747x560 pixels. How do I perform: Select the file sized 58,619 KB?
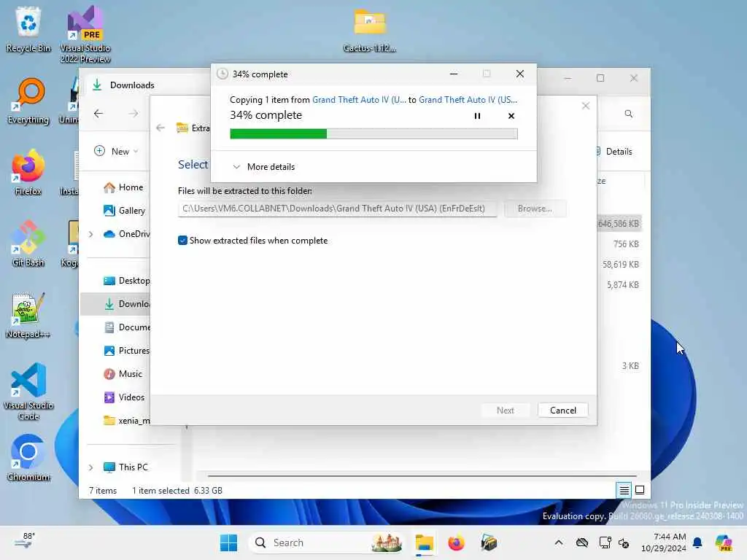tap(620, 264)
